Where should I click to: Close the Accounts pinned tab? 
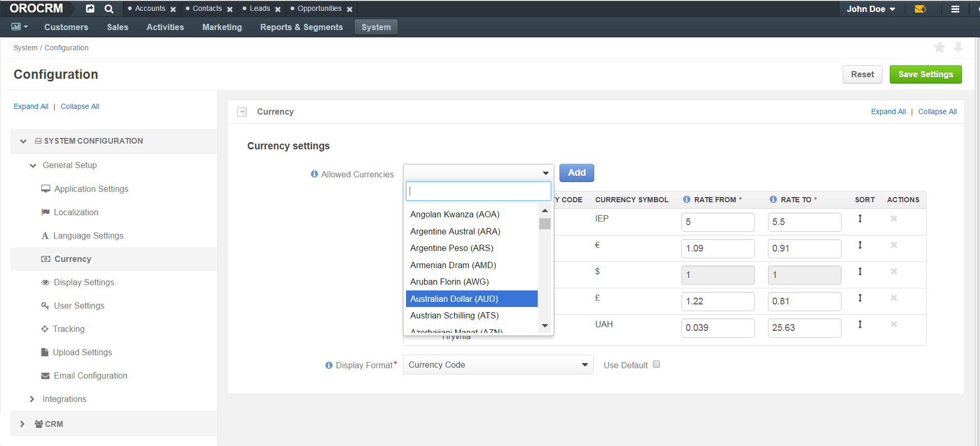tap(173, 9)
